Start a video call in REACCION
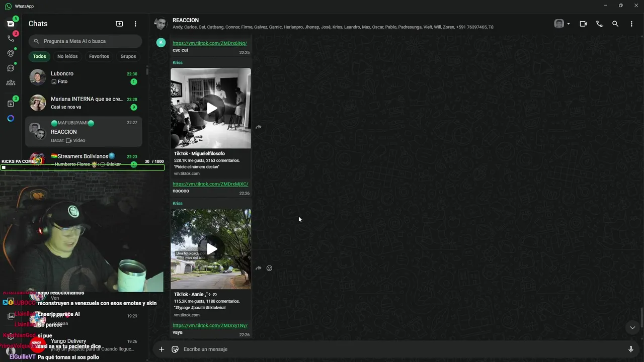The height and width of the screenshot is (362, 644). (x=583, y=24)
